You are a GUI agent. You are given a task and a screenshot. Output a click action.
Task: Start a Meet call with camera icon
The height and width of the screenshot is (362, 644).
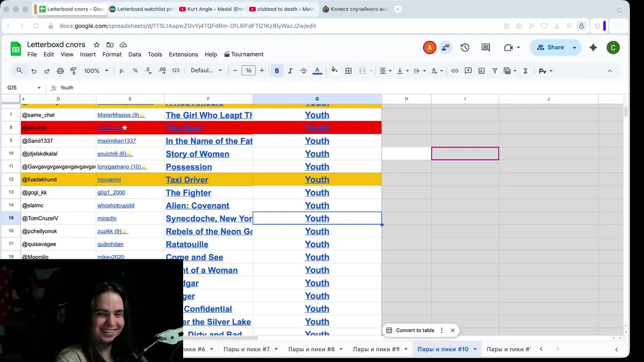pyautogui.click(x=509, y=47)
